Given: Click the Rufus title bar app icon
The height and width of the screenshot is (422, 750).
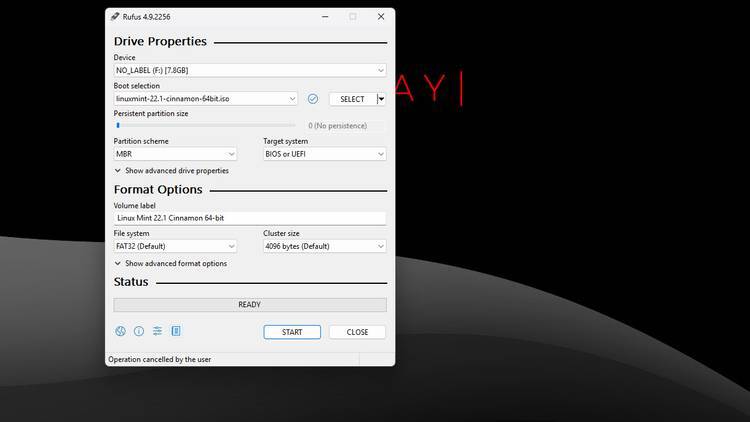Looking at the screenshot, I should tap(115, 17).
